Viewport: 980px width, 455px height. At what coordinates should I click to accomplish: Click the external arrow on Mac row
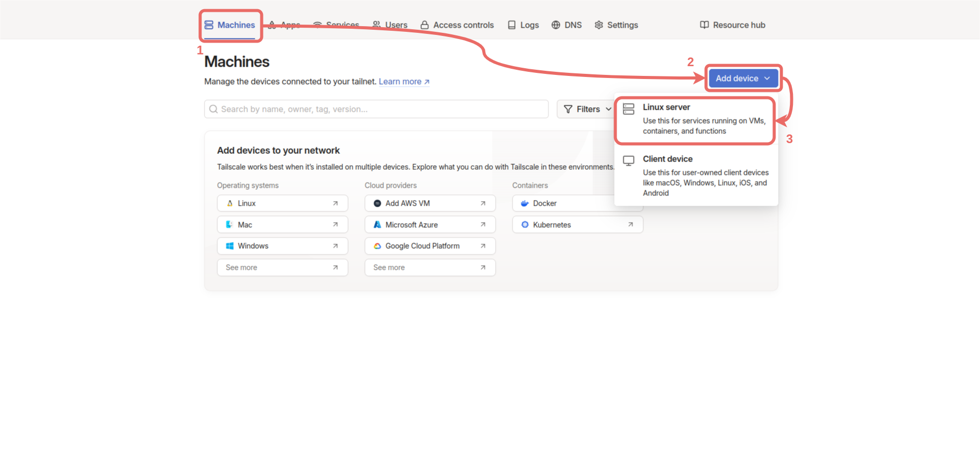coord(335,225)
